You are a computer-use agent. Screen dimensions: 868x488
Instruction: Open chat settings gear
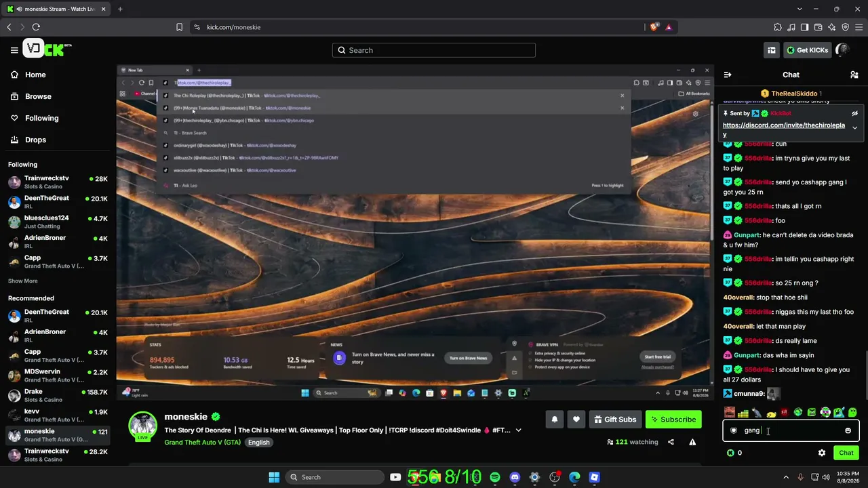(822, 453)
